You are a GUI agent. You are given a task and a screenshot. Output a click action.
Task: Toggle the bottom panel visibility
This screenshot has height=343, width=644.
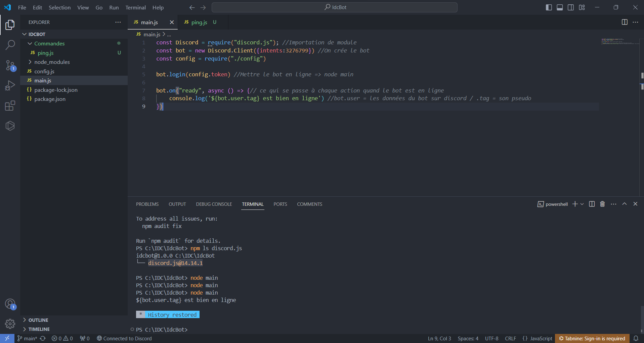(560, 7)
